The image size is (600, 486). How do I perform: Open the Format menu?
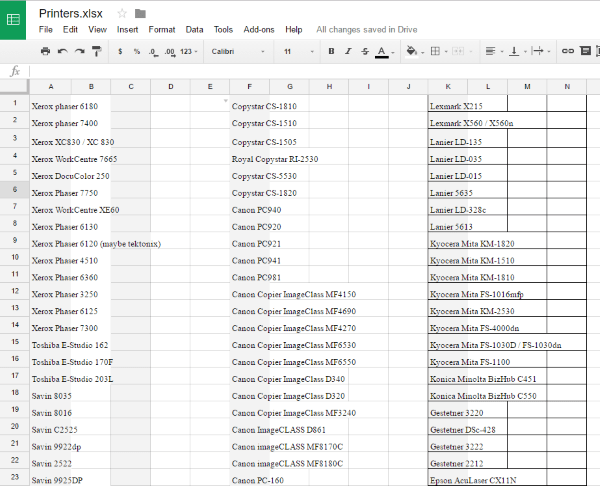click(161, 30)
